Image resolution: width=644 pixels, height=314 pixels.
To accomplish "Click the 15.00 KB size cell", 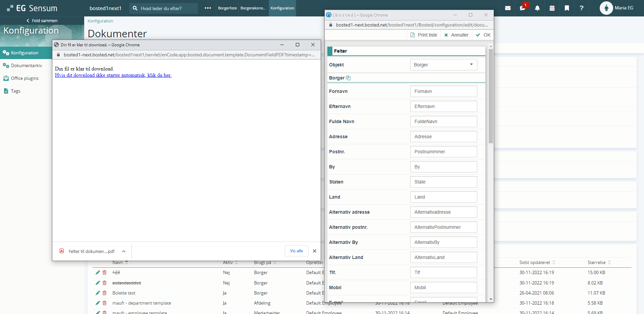I will [x=596, y=272].
